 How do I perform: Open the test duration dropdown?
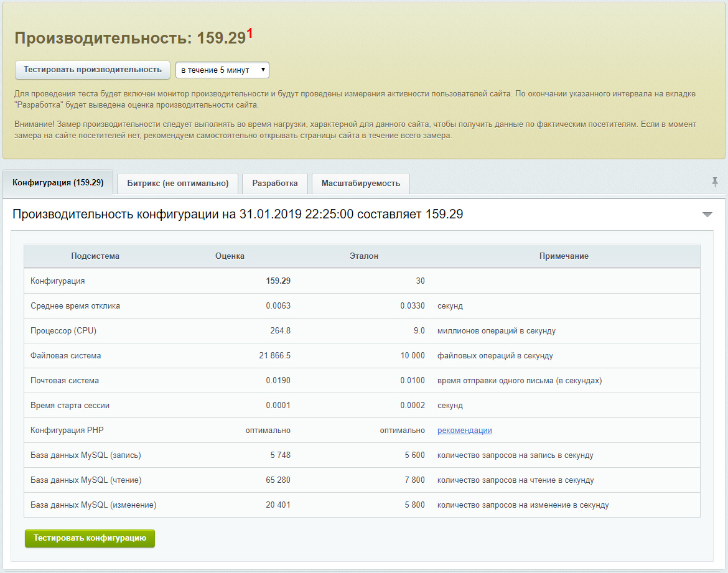pos(222,70)
